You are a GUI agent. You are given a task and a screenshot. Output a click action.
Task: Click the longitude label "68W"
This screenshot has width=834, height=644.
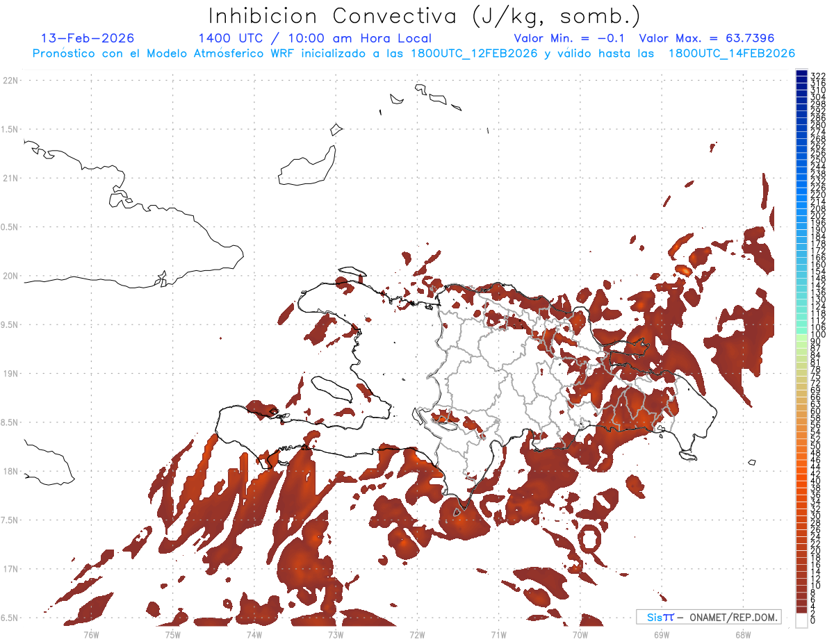click(x=742, y=634)
